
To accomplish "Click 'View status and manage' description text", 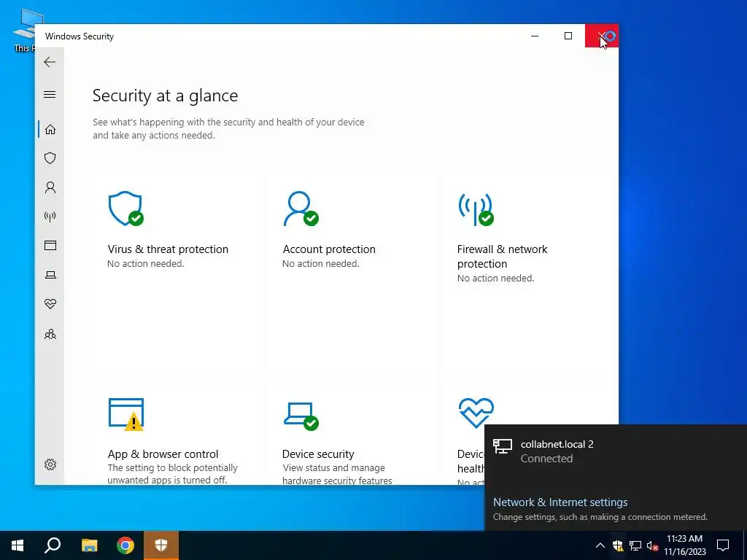I will pyautogui.click(x=333, y=467).
